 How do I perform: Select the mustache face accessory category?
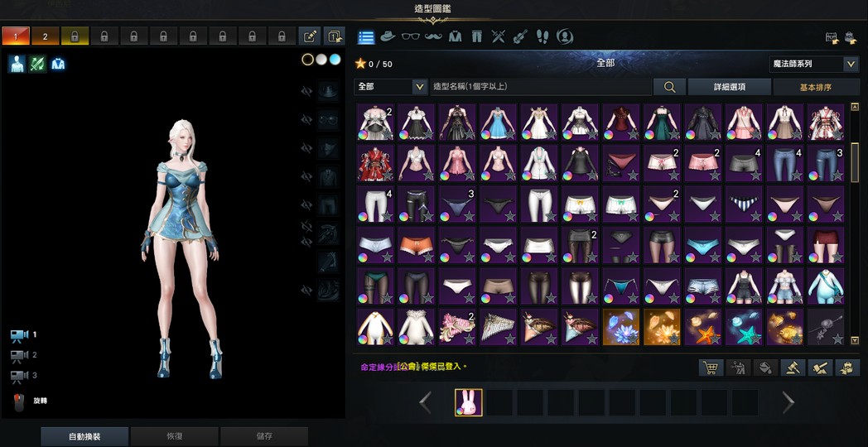coord(432,36)
